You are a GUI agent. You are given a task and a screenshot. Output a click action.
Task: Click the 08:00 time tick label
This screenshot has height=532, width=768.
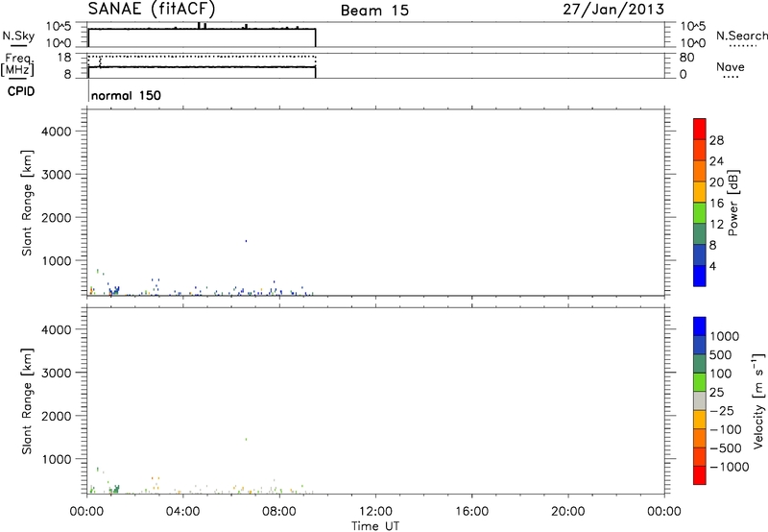(279, 512)
